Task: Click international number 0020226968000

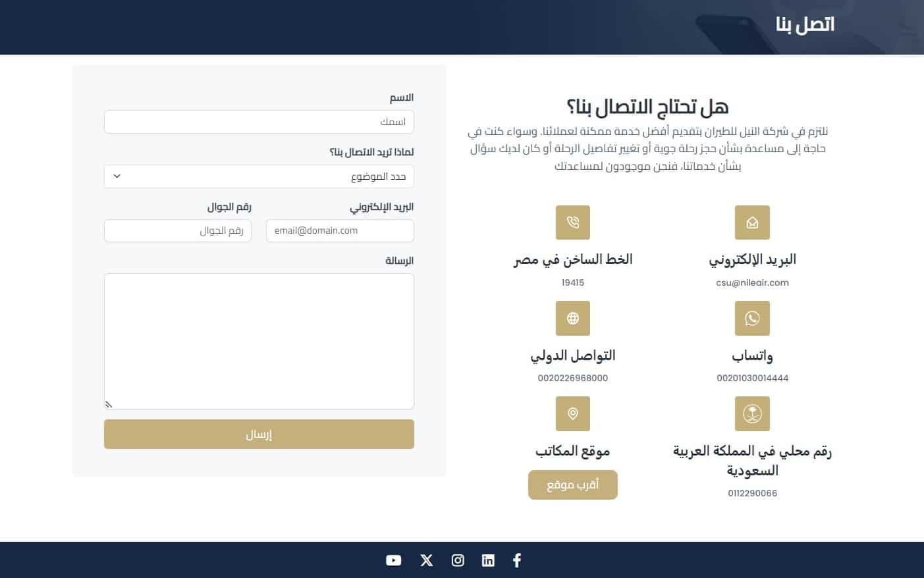Action: (573, 378)
